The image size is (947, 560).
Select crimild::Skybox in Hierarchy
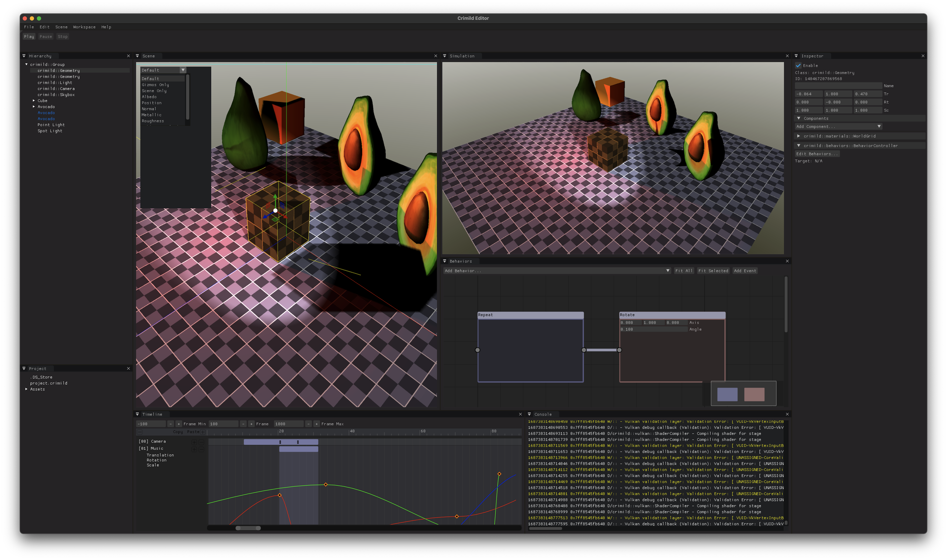(x=56, y=95)
